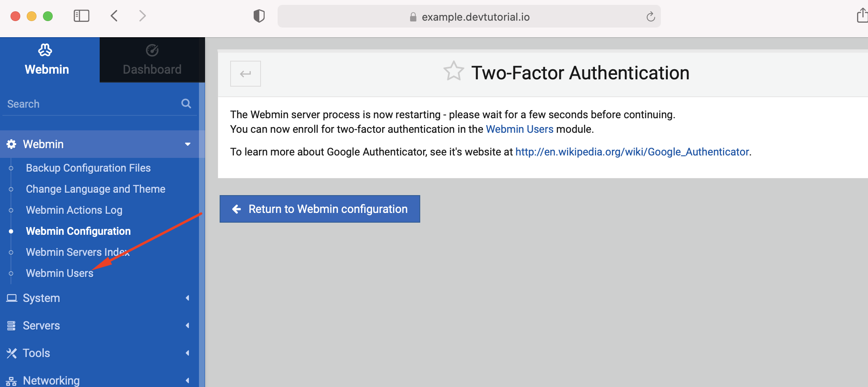Open Change Language and Theme
868x387 pixels.
tap(96, 189)
